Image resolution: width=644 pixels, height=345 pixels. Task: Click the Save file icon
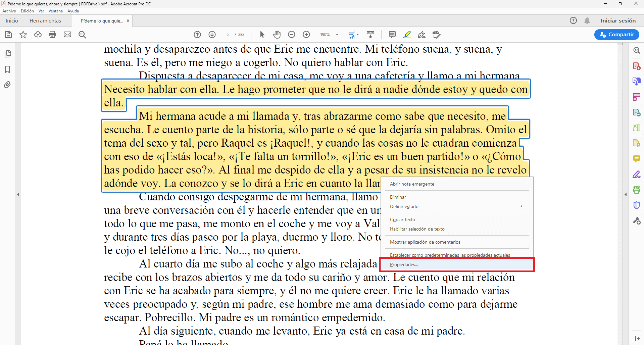(8, 35)
